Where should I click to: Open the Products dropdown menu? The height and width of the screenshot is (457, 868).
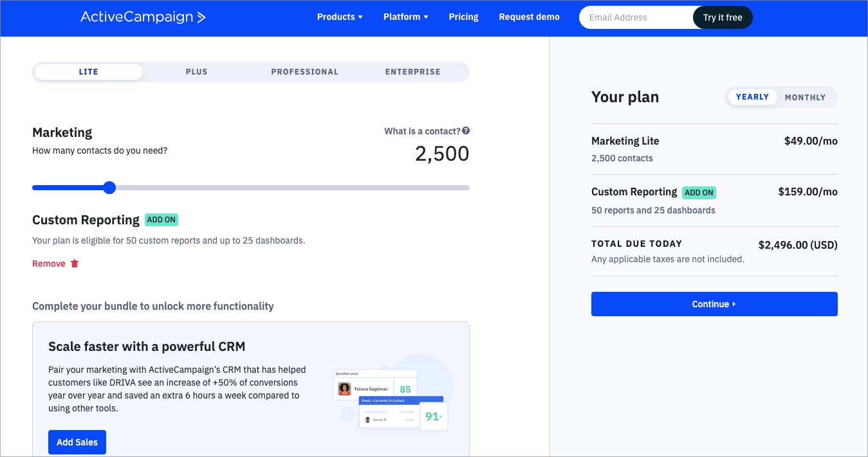(339, 17)
